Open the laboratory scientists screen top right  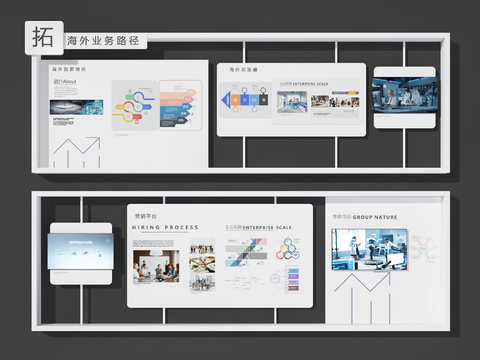coord(405,95)
